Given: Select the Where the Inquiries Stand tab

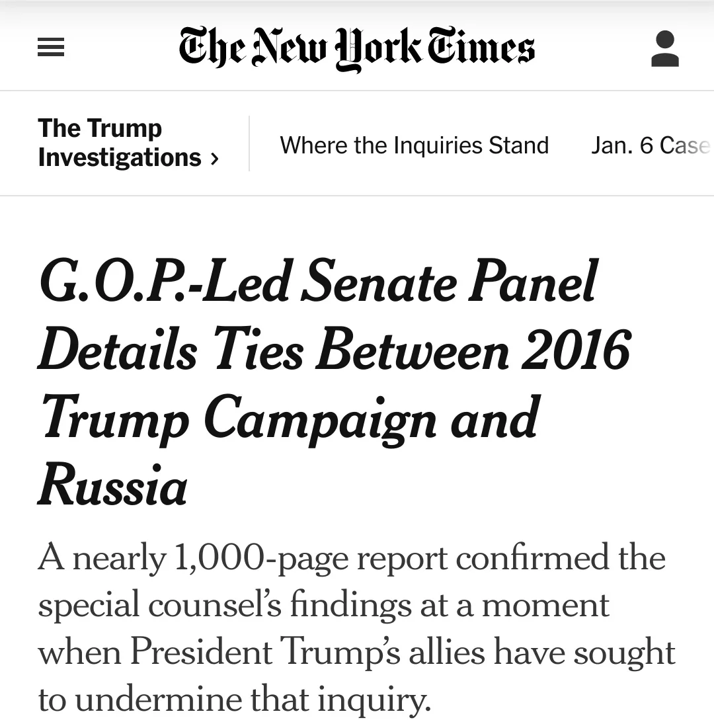Looking at the screenshot, I should [x=414, y=145].
